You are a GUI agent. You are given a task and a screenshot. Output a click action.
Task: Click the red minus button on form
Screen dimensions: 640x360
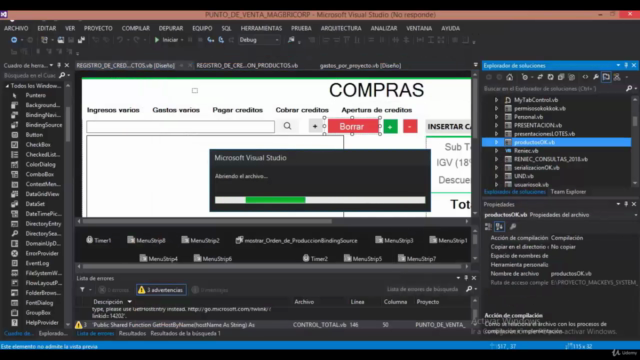click(x=410, y=127)
